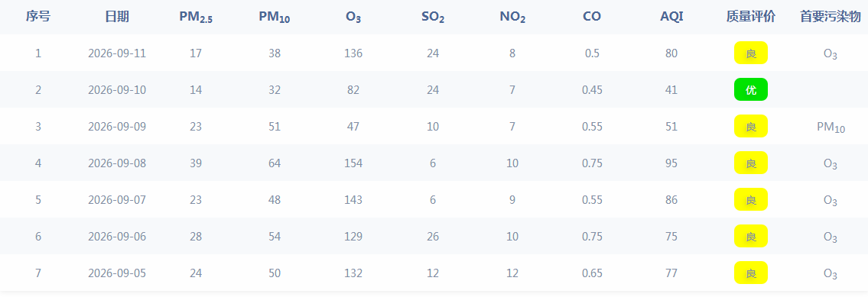This screenshot has height=297, width=868.
Task: Click the 质量评价 column header
Action: (x=751, y=17)
